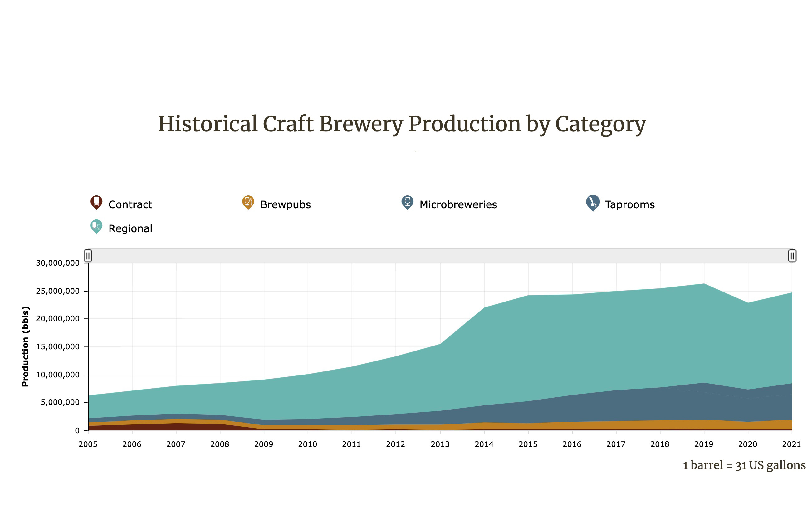
Task: Click the orange Brewpubs band near 2019
Action: (703, 424)
